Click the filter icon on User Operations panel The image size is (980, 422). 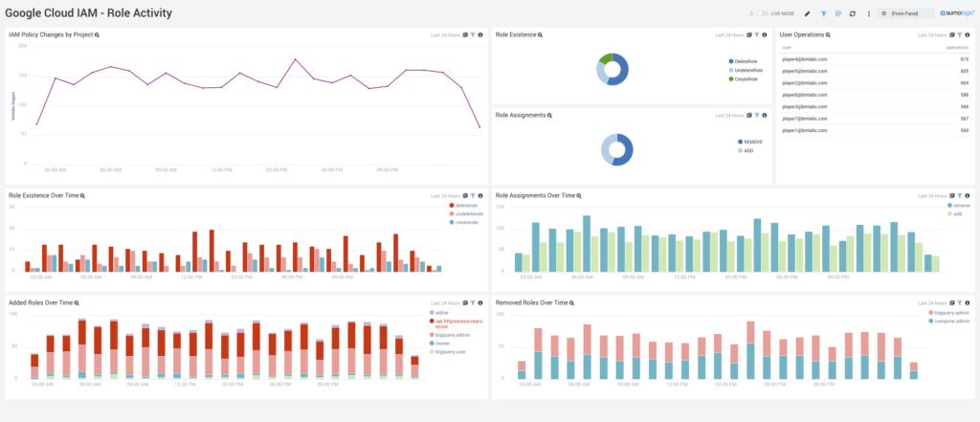(959, 35)
